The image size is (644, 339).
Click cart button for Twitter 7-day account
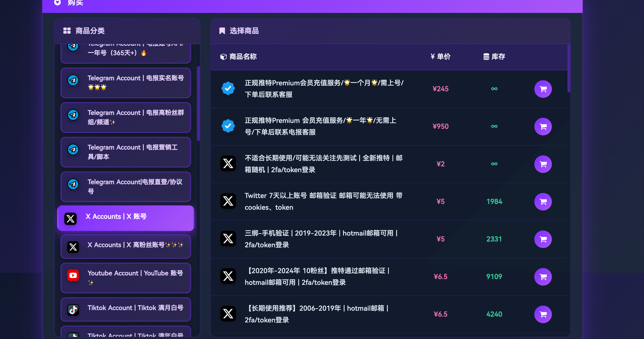pos(543,202)
